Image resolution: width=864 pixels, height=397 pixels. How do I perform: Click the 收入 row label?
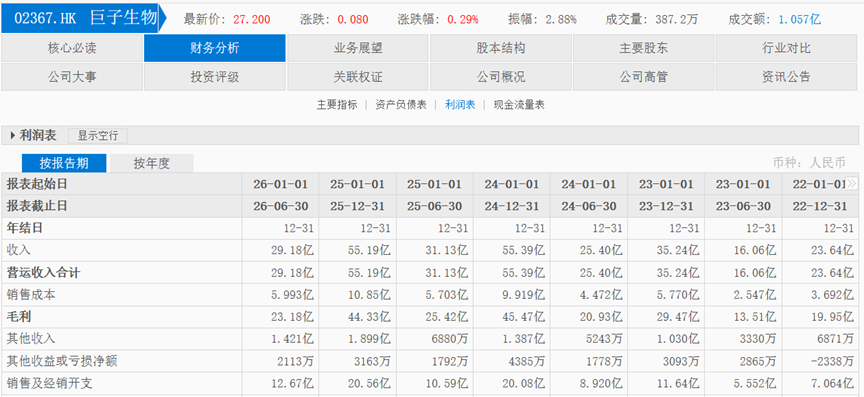click(19, 250)
